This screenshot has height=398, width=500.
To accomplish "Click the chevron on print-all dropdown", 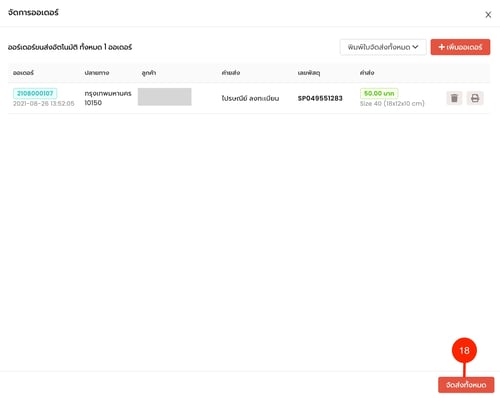I will tap(415, 47).
